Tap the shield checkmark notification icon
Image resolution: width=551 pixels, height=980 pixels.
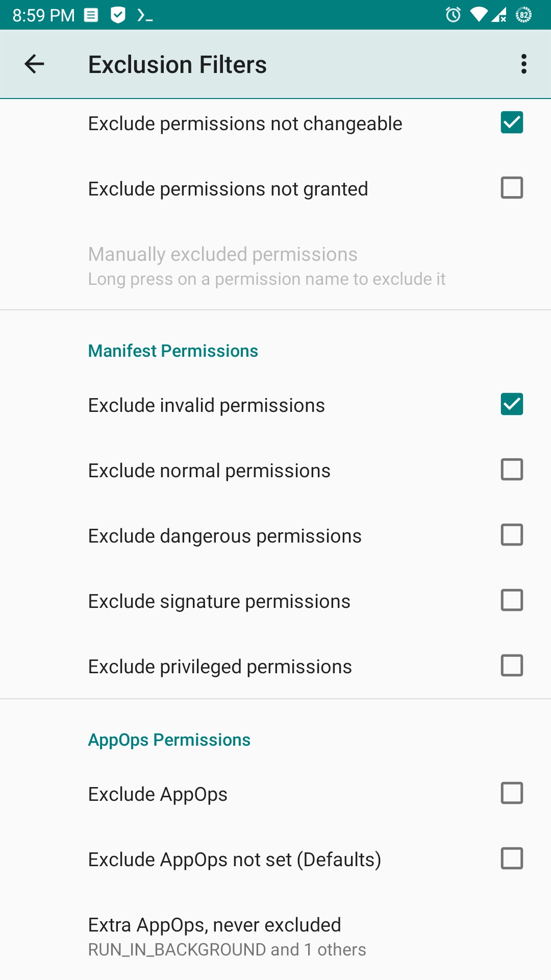click(118, 15)
